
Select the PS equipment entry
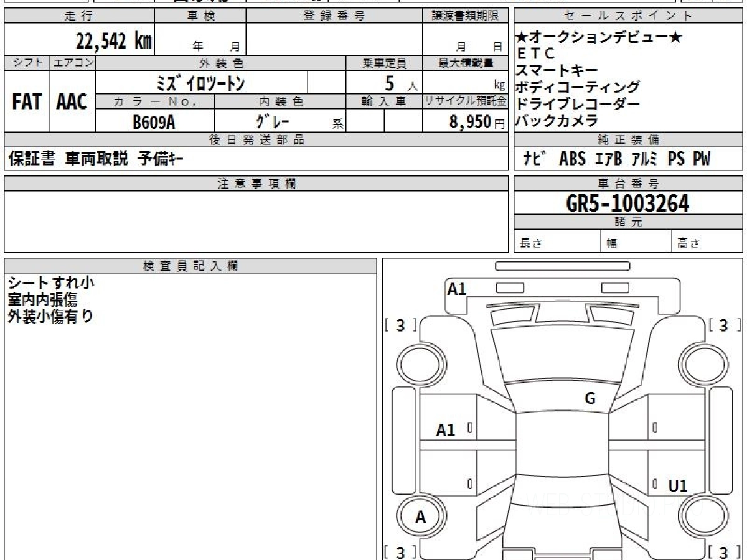point(676,159)
